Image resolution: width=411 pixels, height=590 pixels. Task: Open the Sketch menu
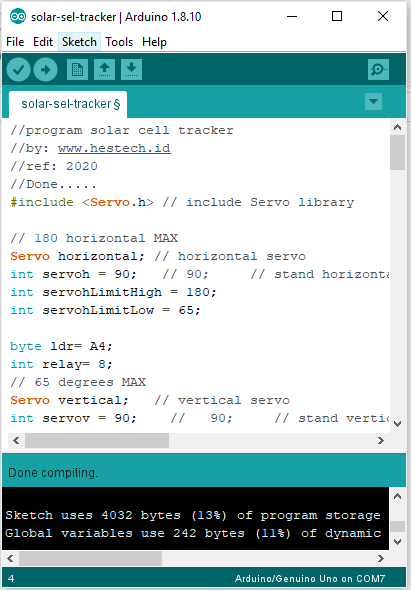79,42
